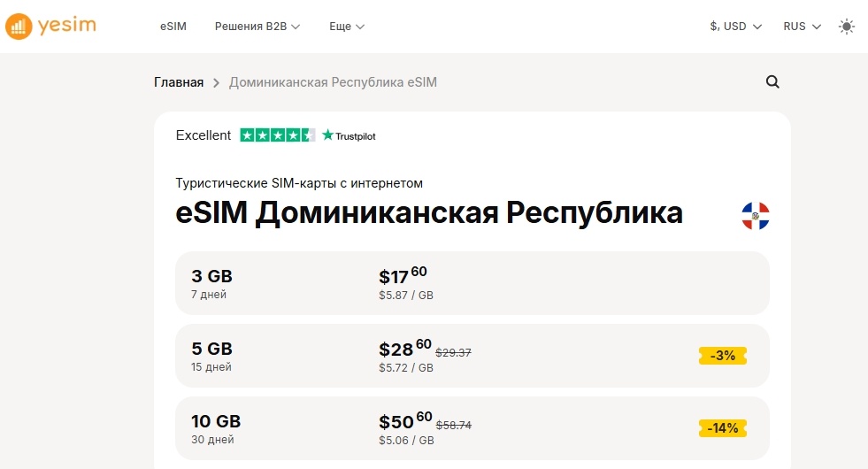The height and width of the screenshot is (469, 868).
Task: Click the Trustpilot star rating
Action: click(x=277, y=135)
